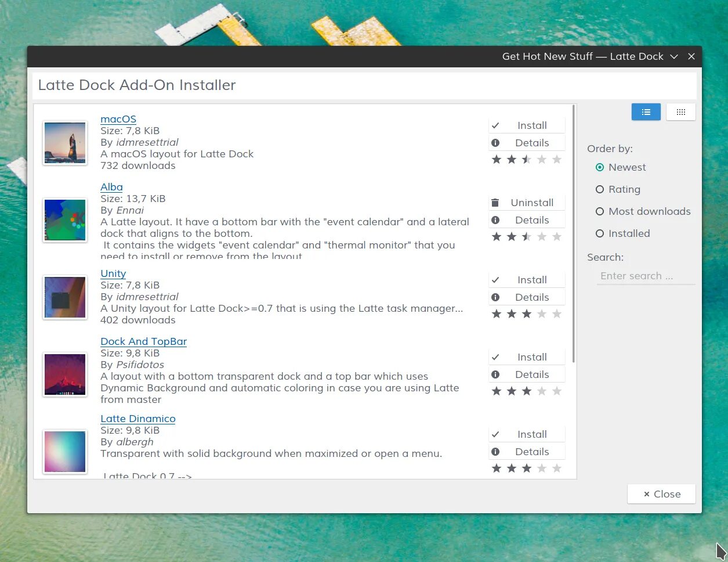Click the Alba layout thumbnail
Screen dimensions: 728x562
click(65, 220)
